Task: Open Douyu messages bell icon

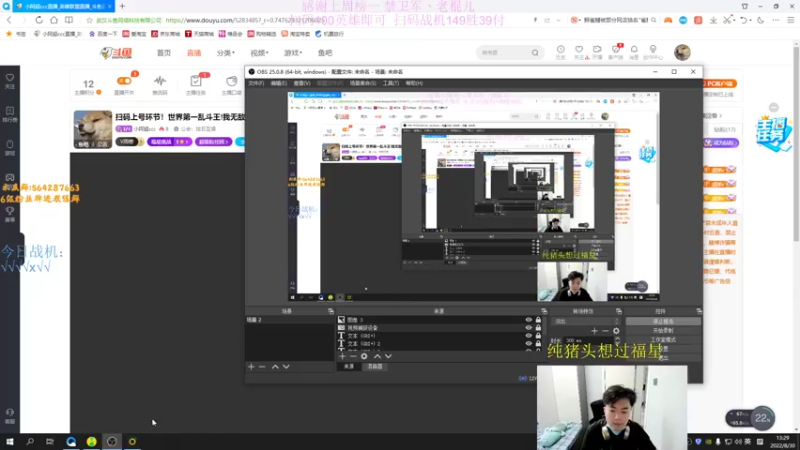Action: tap(634, 49)
